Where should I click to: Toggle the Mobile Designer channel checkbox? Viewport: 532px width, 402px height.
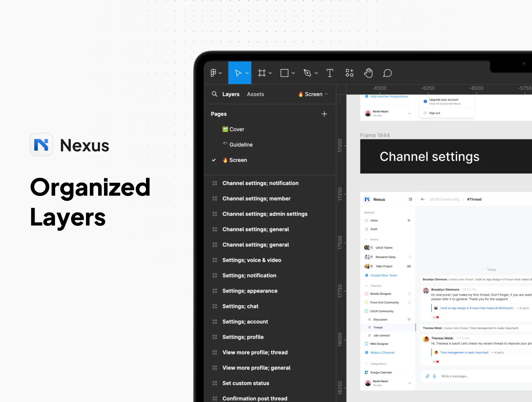coord(366,294)
